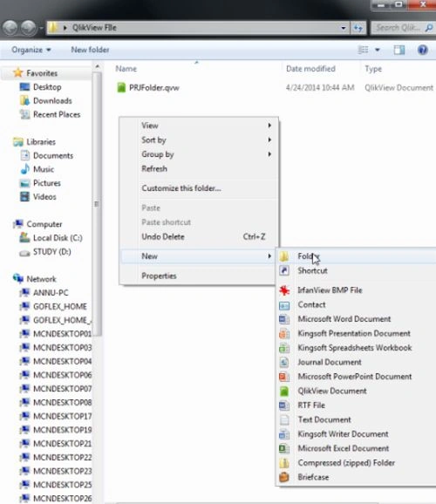Click the Favorites header in sidebar
The image size is (436, 504).
click(x=42, y=73)
